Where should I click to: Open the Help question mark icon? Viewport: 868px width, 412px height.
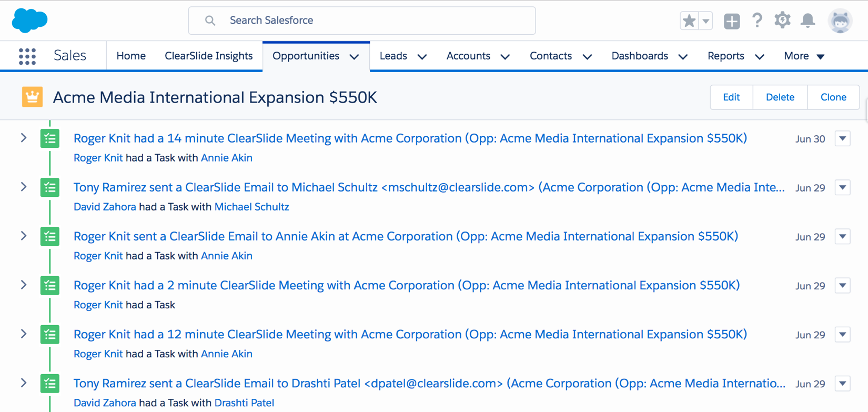pos(757,21)
